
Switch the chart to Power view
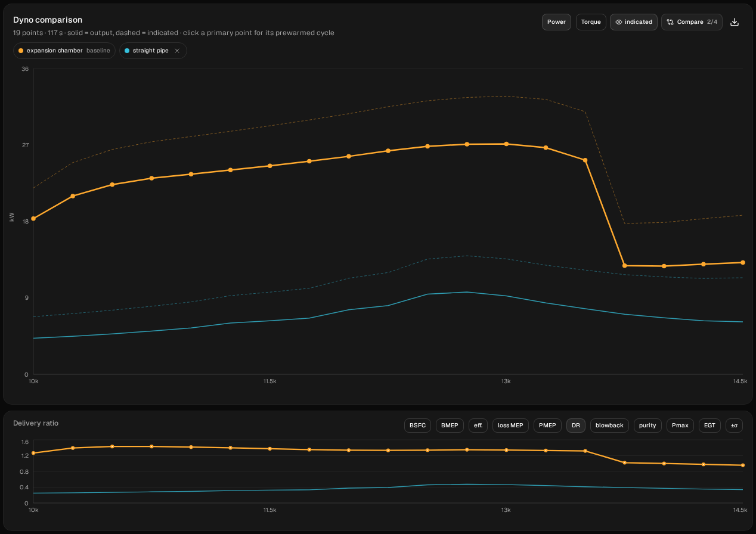tap(556, 22)
